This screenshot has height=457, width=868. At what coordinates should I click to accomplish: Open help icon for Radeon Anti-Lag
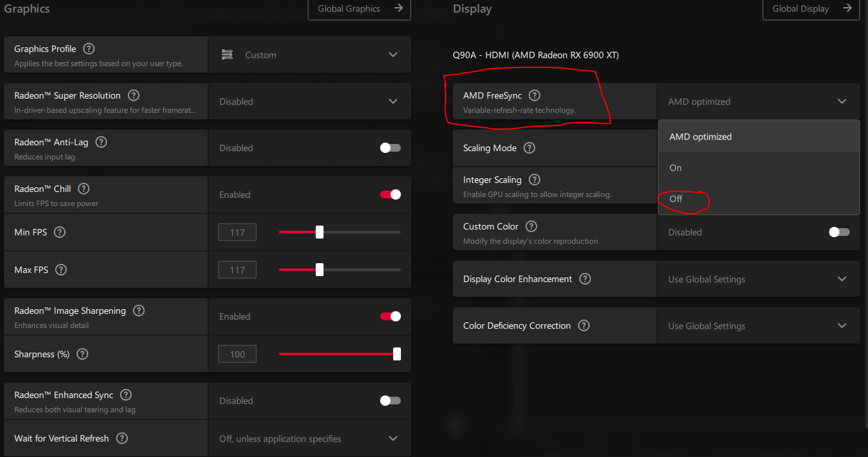coord(101,142)
